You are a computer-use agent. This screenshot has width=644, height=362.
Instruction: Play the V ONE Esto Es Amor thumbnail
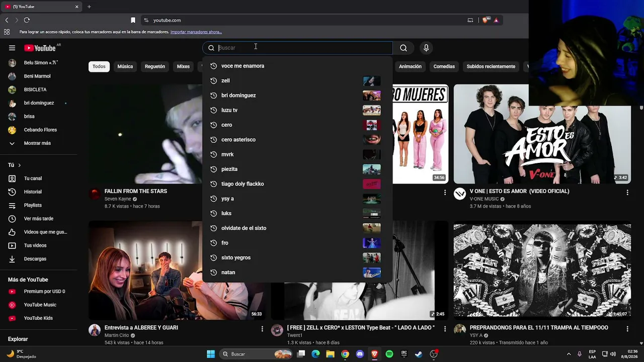click(x=542, y=134)
